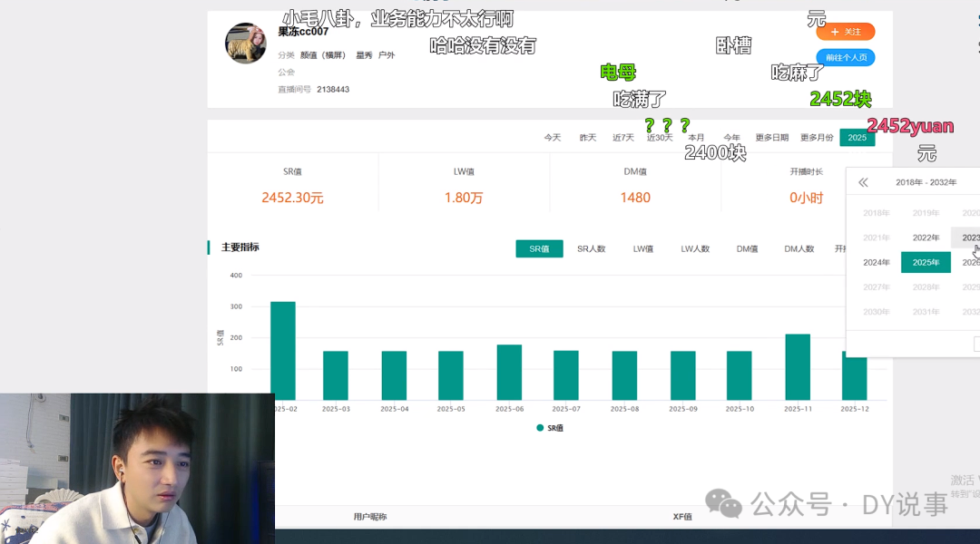The height and width of the screenshot is (544, 980).
Task: Switch chart to DM人数 metric tab
Action: click(x=799, y=248)
